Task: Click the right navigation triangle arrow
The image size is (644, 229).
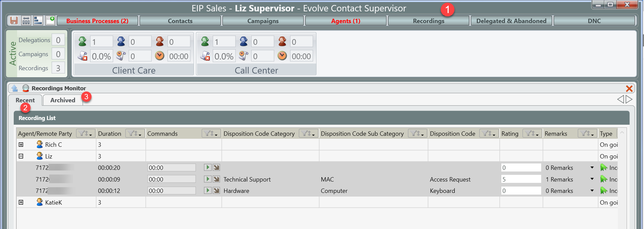Action: coord(629,99)
